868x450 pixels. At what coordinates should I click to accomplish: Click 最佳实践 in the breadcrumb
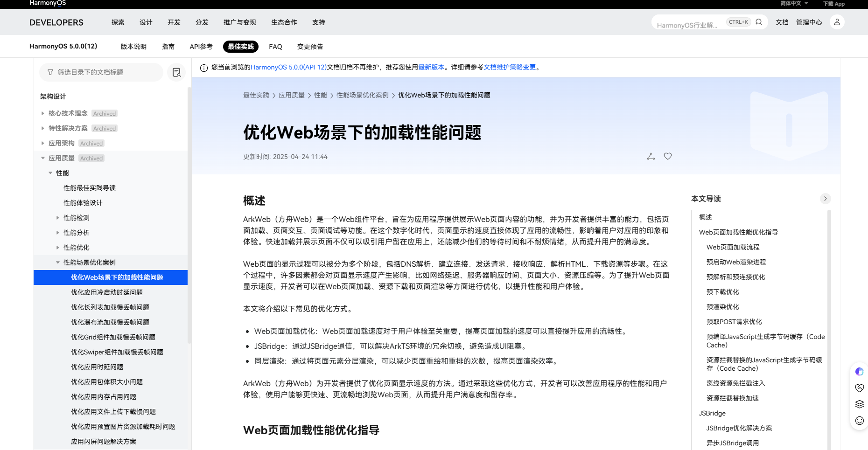(256, 95)
